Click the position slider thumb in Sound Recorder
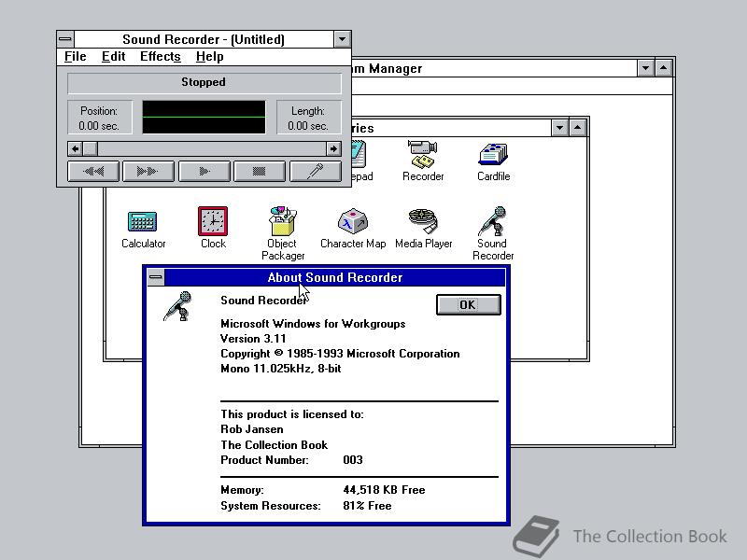 click(x=90, y=149)
